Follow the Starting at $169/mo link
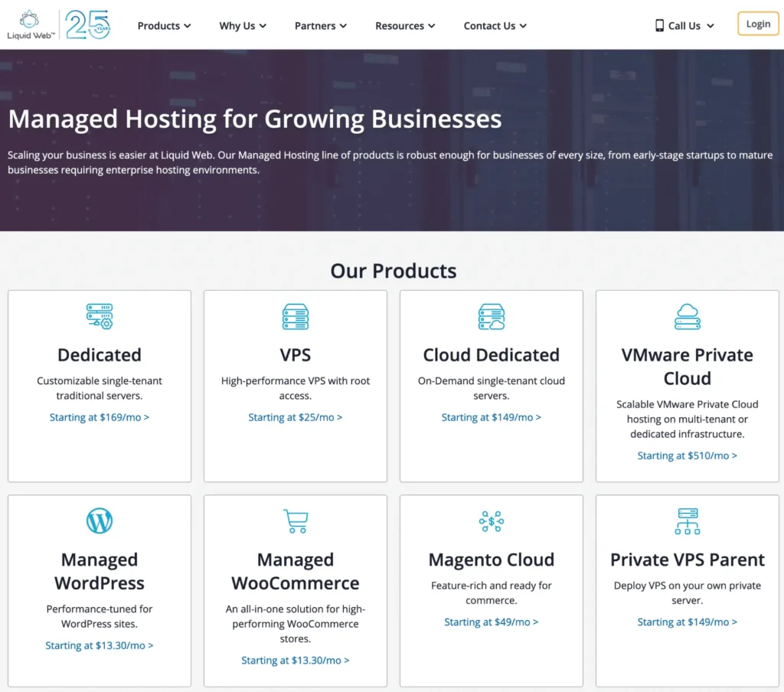 pyautogui.click(x=100, y=417)
